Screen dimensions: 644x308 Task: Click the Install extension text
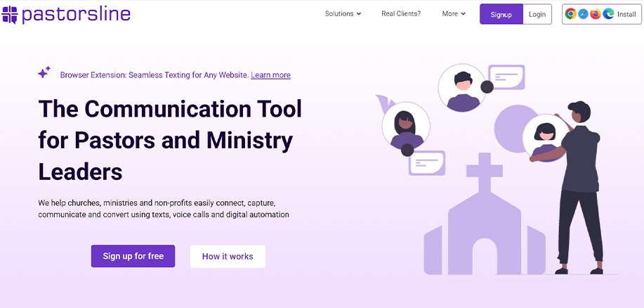[x=626, y=14]
